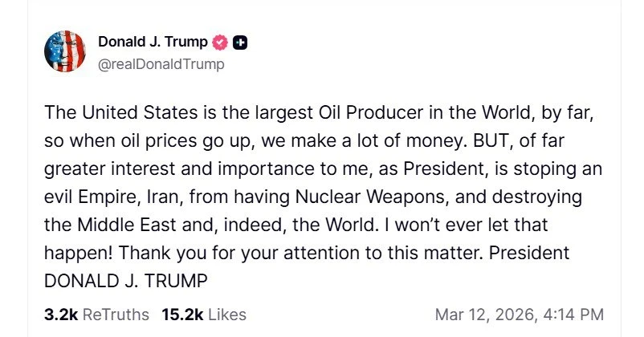This screenshot has width=644, height=337.
Task: Click the flag-face profile avatar
Action: point(65,52)
